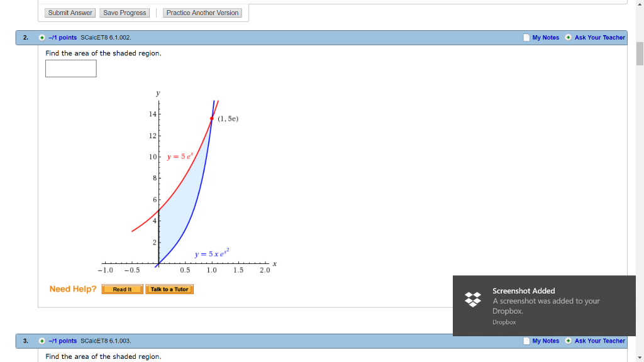Open My Notes for question 2
The width and height of the screenshot is (644, 362).
[545, 37]
